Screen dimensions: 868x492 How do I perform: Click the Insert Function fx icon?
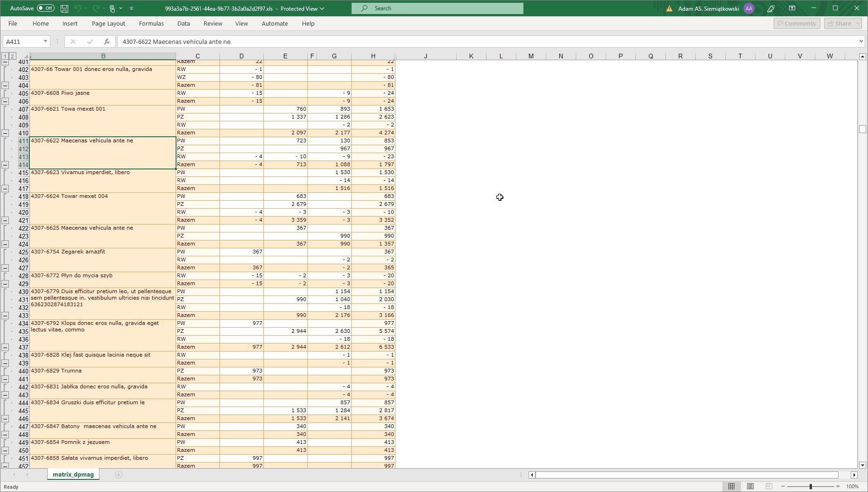point(107,42)
